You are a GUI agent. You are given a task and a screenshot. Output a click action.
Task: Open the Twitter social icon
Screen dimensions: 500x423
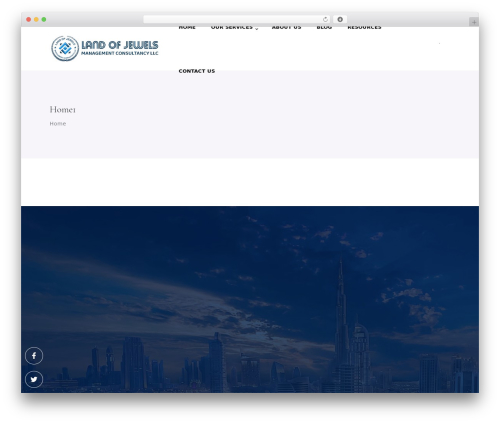[34, 379]
